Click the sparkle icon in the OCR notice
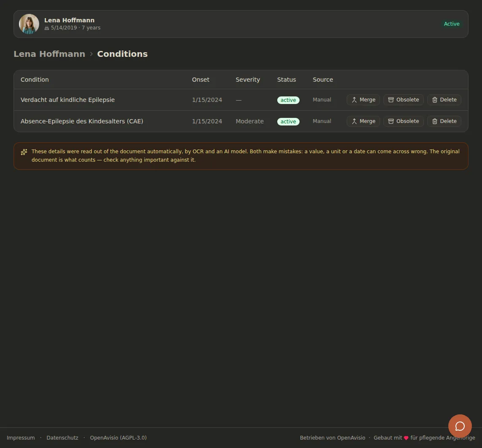This screenshot has height=448, width=482. [24, 152]
